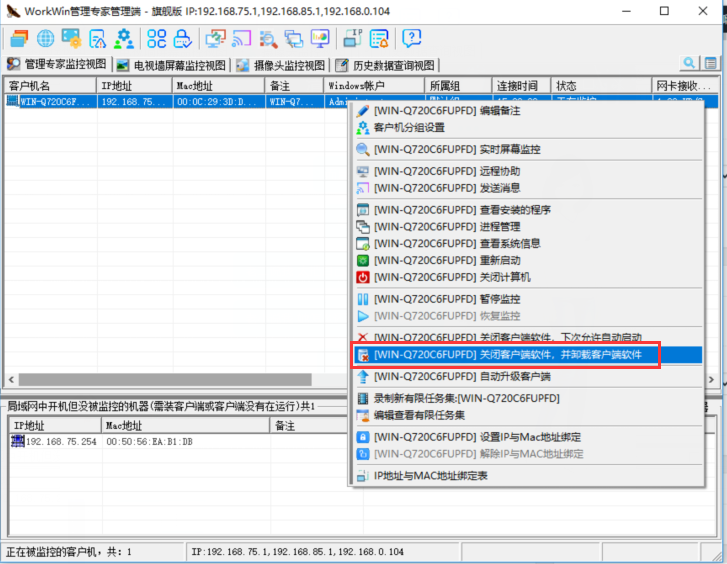
Task: Click the horizontal scrollbar thumb of client list
Action: coord(165,379)
